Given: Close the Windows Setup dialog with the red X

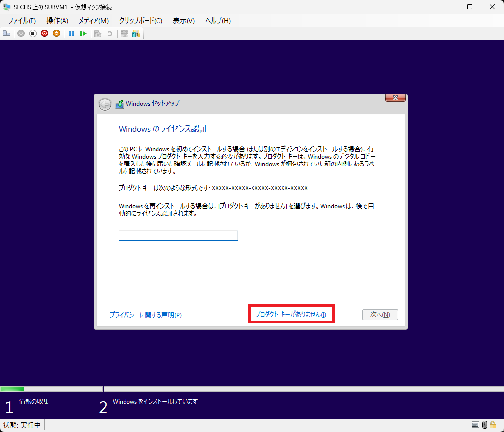Looking at the screenshot, I should click(395, 98).
